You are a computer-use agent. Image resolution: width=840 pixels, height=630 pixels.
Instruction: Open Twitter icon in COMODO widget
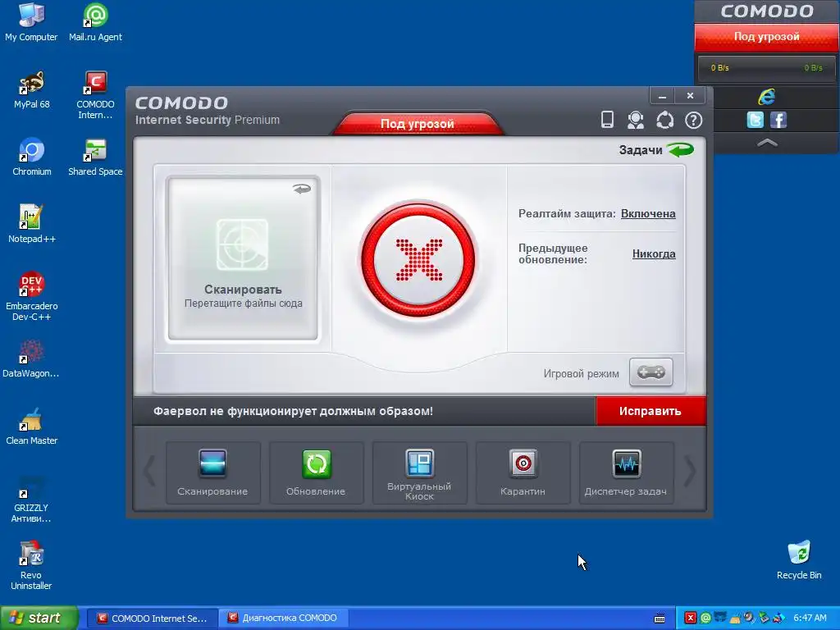[755, 120]
